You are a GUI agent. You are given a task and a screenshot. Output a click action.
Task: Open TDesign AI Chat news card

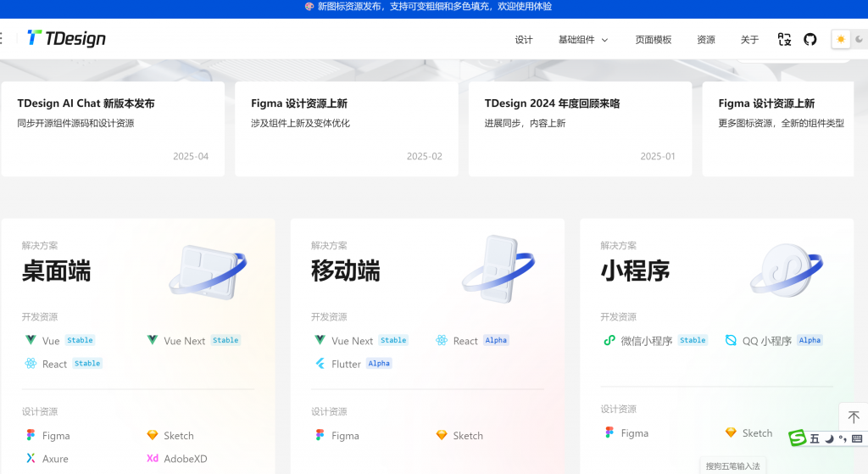(x=113, y=128)
